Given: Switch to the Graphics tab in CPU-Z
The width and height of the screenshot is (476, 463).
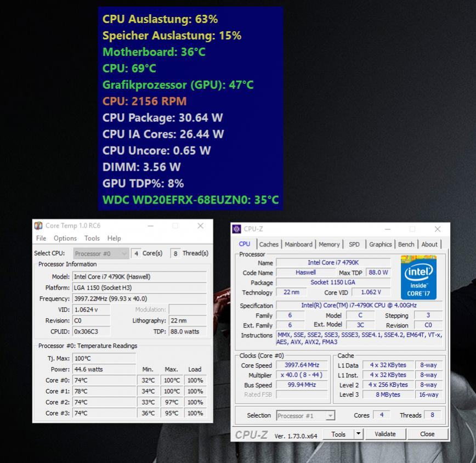Looking at the screenshot, I should click(381, 245).
